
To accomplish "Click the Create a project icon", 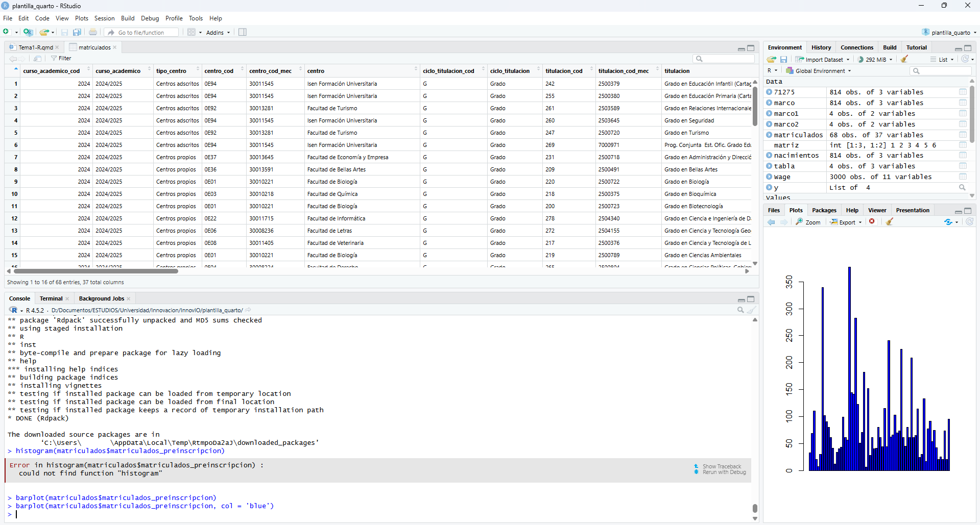I will (x=28, y=32).
